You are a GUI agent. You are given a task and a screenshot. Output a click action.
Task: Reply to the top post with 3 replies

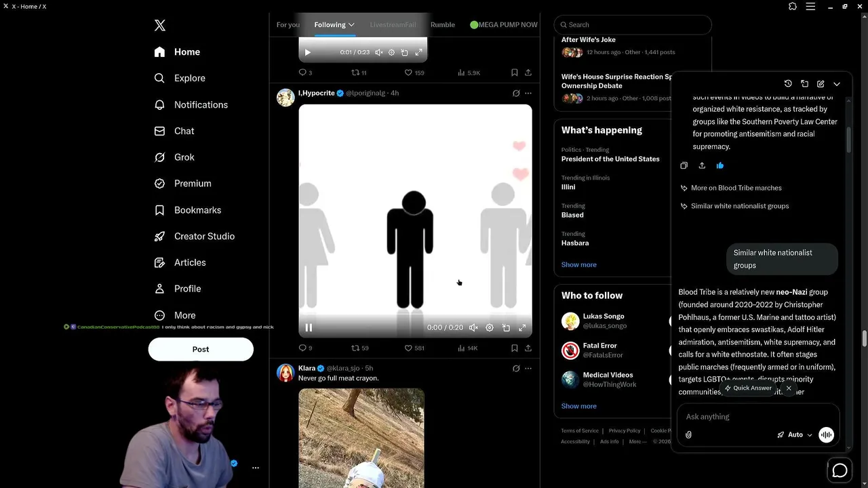pos(305,73)
